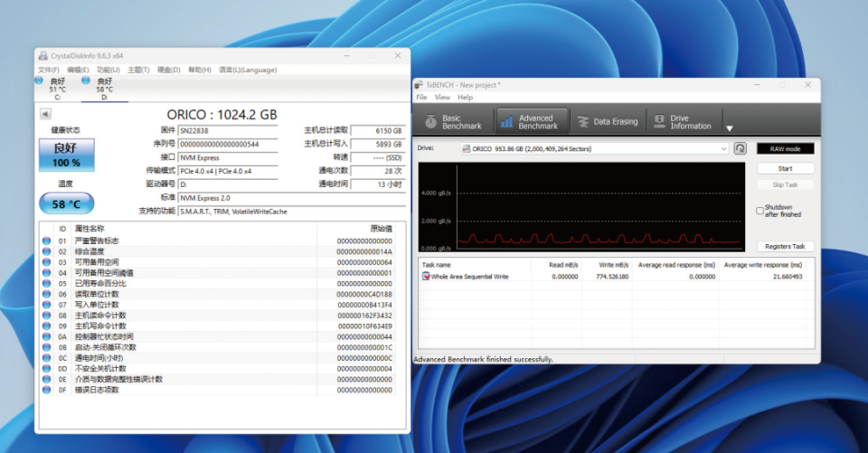
Task: Click status dot for attribute 05
Action: click(x=46, y=284)
